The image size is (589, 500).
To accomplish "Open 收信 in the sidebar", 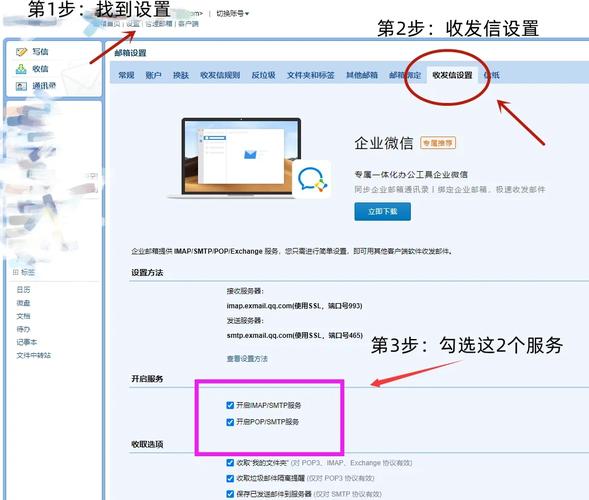I will 40,69.
